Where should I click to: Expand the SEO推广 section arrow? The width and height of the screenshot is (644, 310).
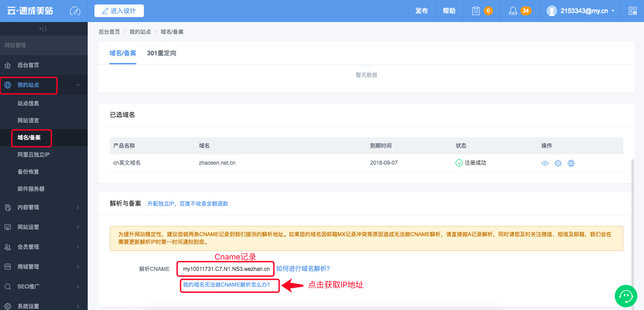tap(78, 287)
